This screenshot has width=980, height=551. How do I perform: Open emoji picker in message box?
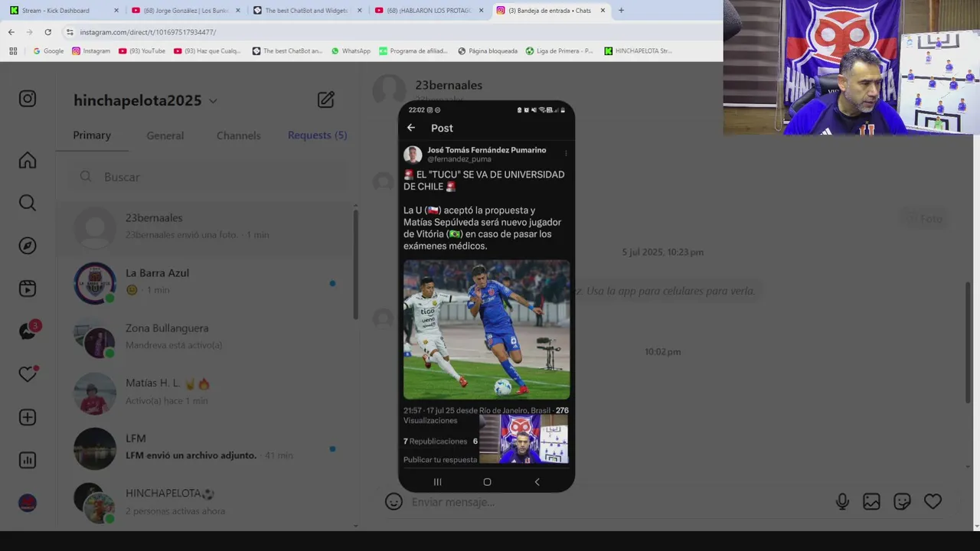[394, 501]
